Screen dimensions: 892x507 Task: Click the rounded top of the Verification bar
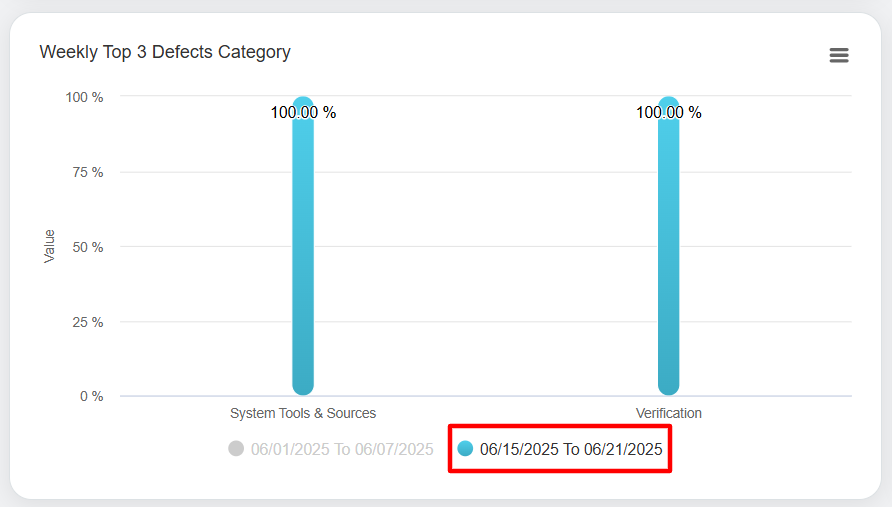tap(669, 102)
